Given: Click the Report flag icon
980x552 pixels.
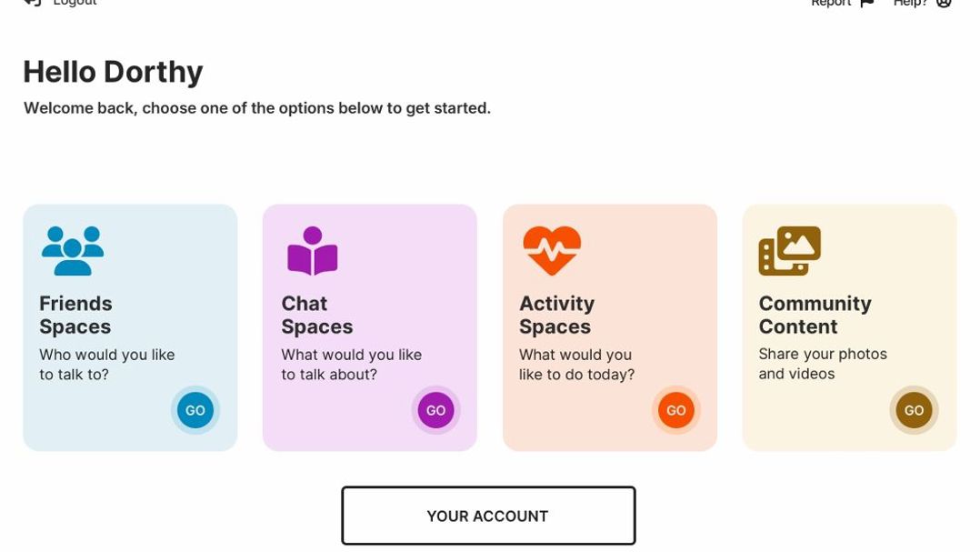Looking at the screenshot, I should coord(866,4).
